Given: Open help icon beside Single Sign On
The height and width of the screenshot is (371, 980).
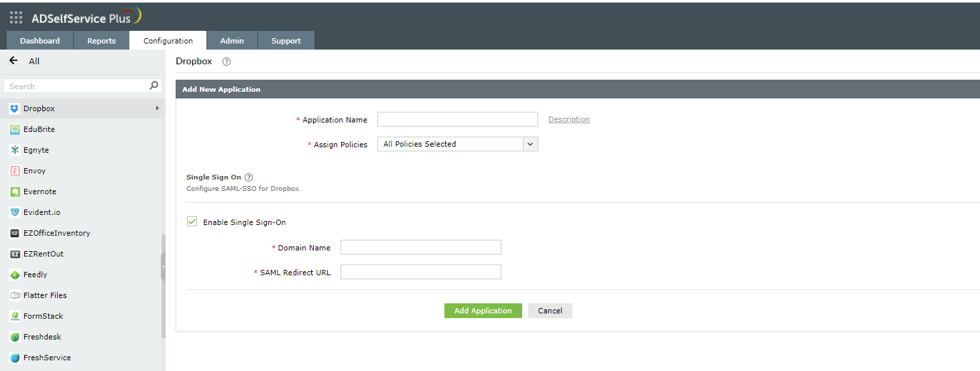Looking at the screenshot, I should (249, 177).
